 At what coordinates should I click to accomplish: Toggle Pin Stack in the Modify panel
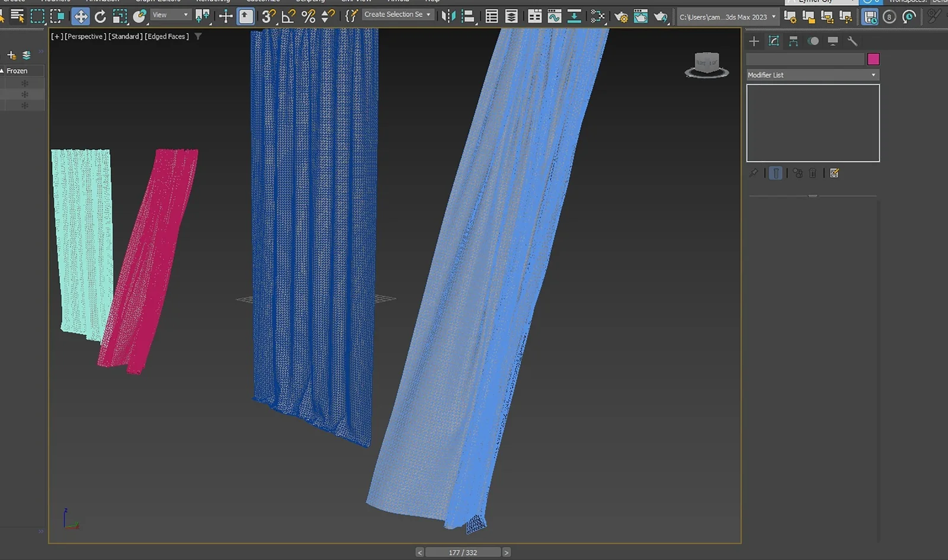pos(754,173)
